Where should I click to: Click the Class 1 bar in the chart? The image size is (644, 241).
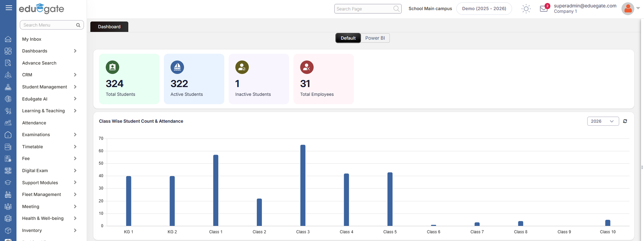[x=216, y=190]
